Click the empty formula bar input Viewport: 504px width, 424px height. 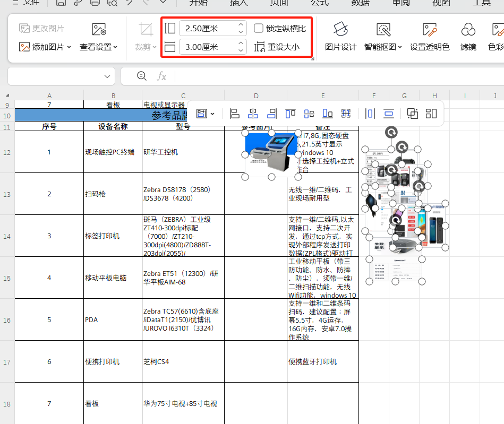tap(339, 76)
